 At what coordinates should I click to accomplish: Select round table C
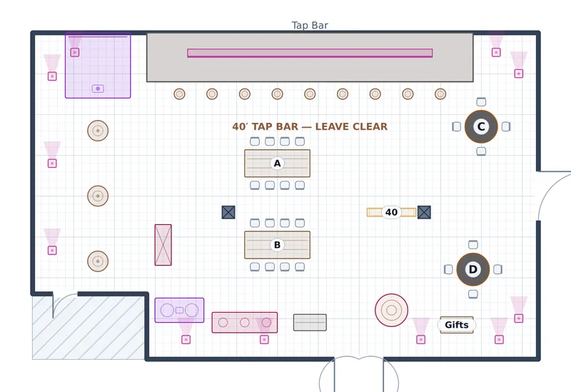(481, 126)
